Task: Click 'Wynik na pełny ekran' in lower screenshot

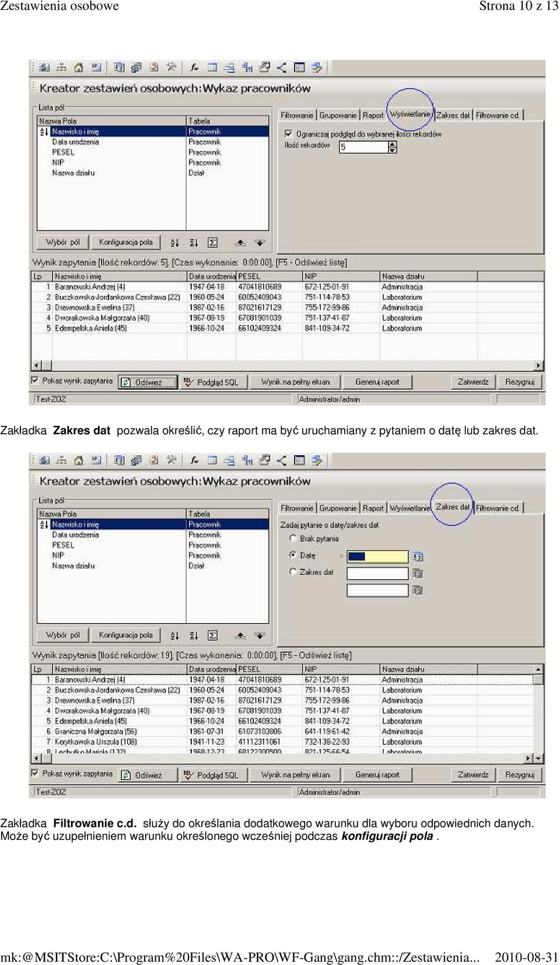Action: click(295, 775)
